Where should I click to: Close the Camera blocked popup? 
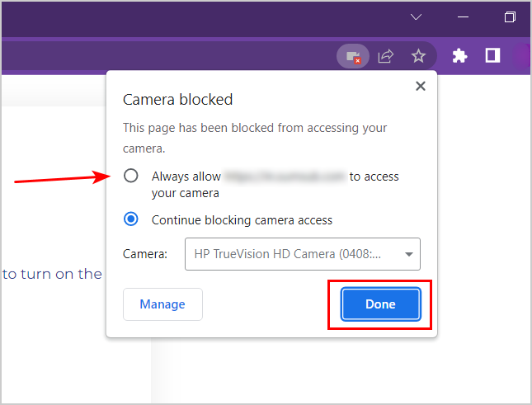(x=420, y=86)
